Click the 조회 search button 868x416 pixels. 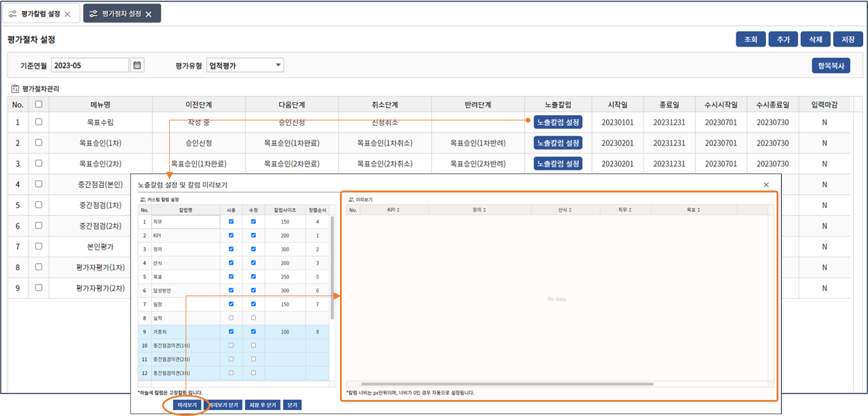click(751, 40)
